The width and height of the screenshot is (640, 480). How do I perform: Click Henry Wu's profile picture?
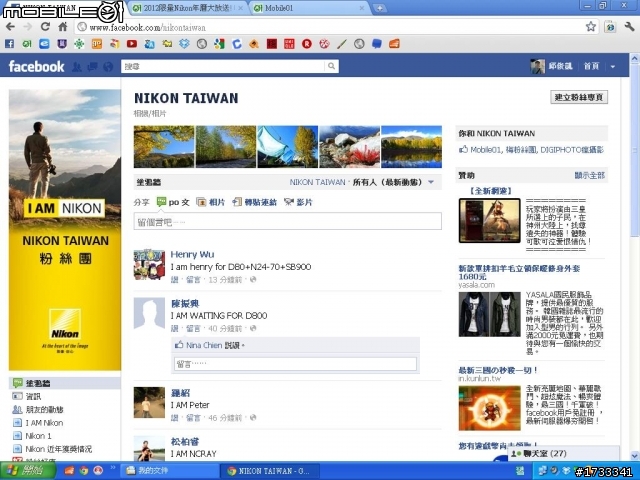tap(149, 264)
